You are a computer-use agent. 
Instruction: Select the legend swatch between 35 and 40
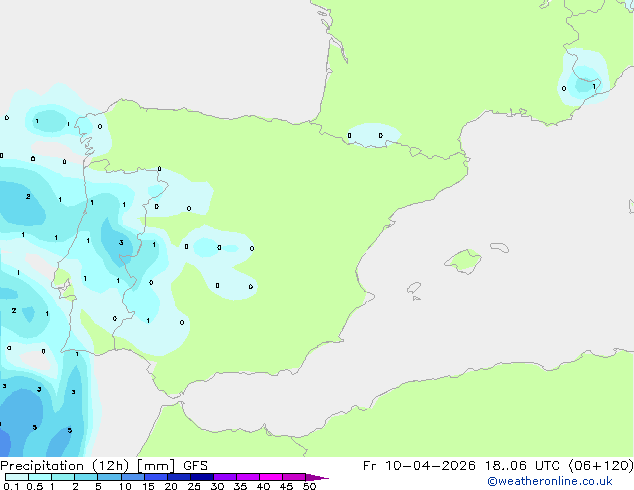(248, 477)
